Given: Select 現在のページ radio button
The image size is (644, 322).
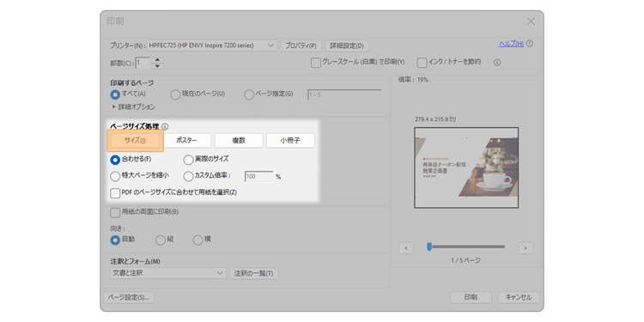Looking at the screenshot, I should [175, 94].
